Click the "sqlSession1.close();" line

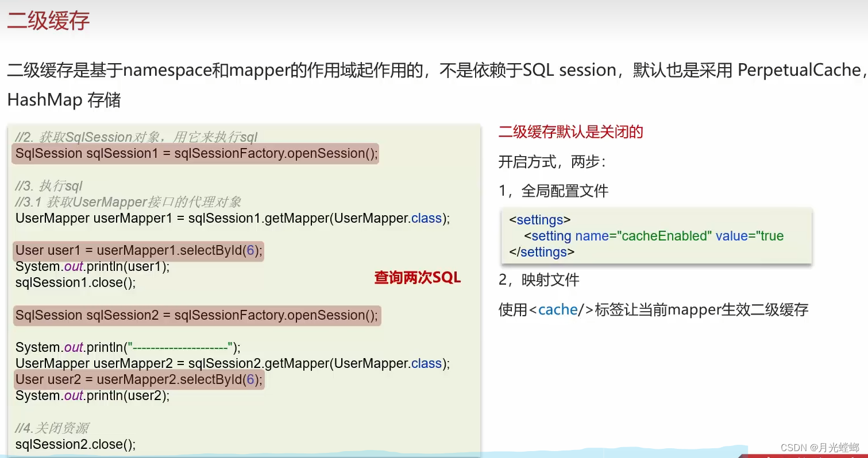click(x=75, y=282)
